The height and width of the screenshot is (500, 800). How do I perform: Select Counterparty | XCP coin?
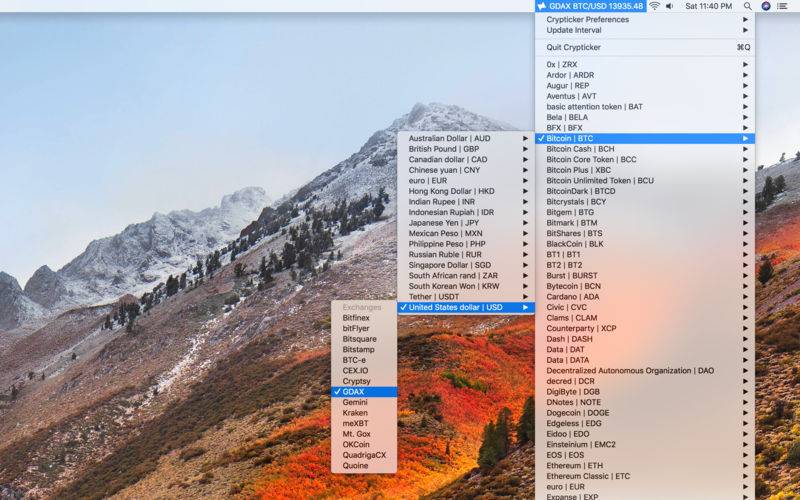click(x=645, y=329)
